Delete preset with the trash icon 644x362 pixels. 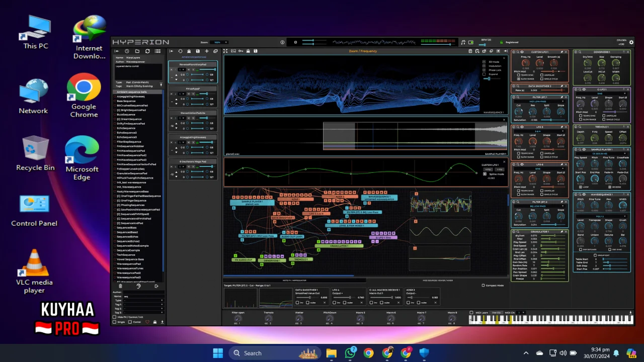[x=120, y=286]
